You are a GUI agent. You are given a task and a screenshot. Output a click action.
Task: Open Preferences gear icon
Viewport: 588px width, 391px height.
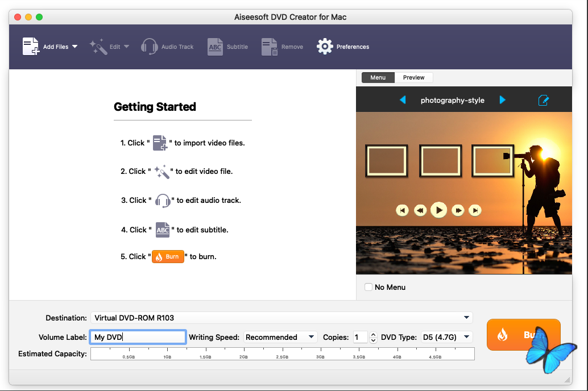[x=325, y=47]
